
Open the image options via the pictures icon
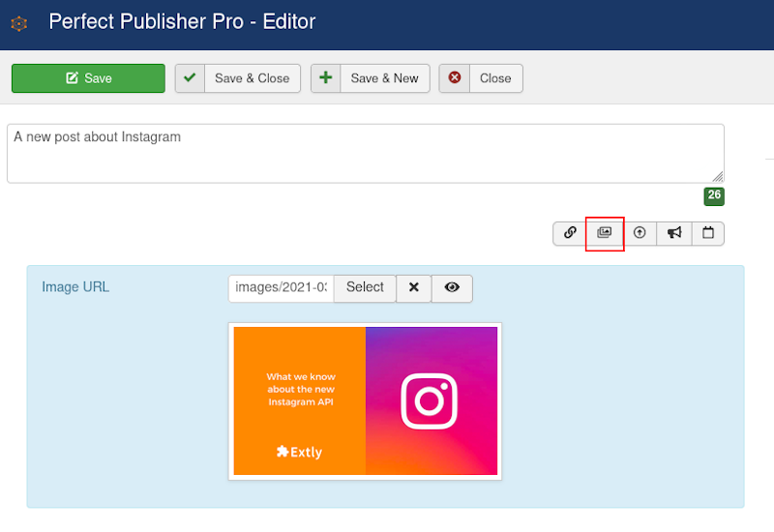click(604, 233)
